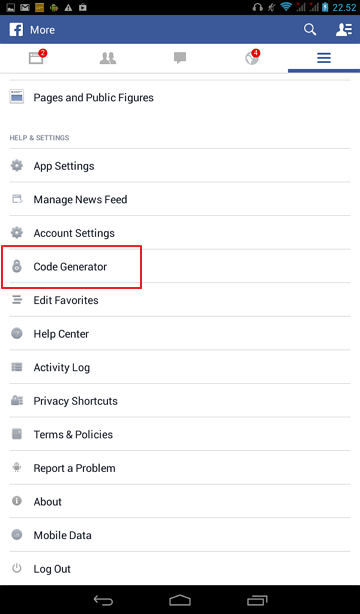Tap the App Settings gear icon
Screen dimensions: 360x614
click(x=16, y=166)
